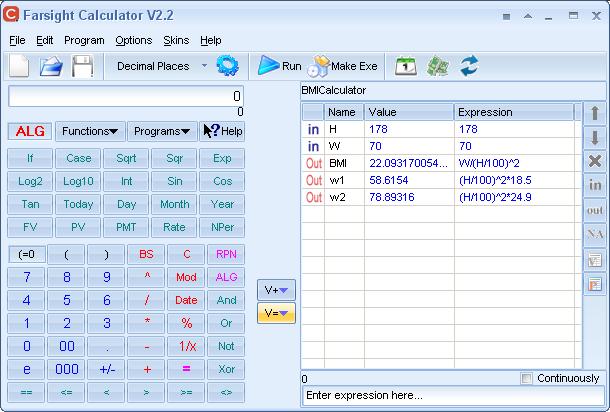Click the 'in' badge on row H
Viewport: 610px width, 412px height.
(x=313, y=129)
